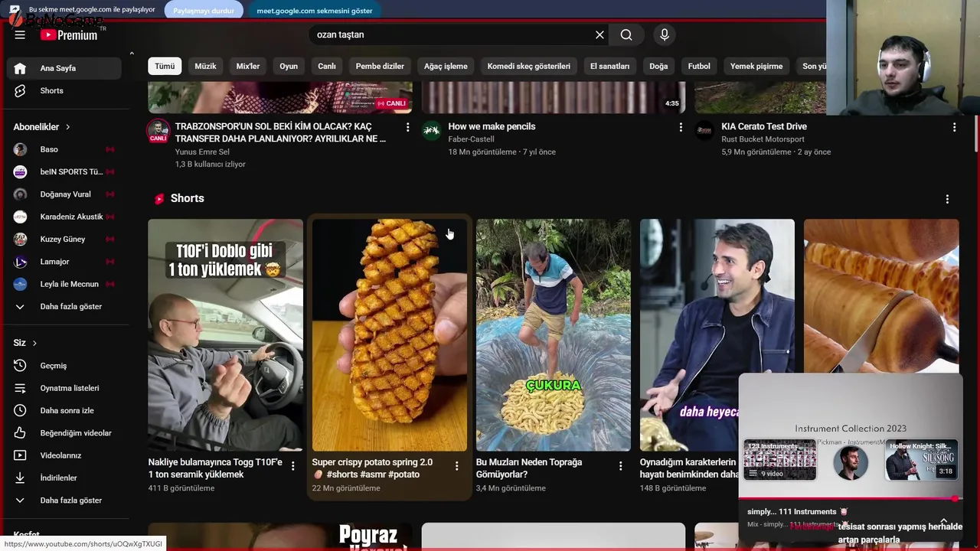Click the Yunus Emre Sel channel avatar
The image size is (980, 551).
pyautogui.click(x=158, y=131)
